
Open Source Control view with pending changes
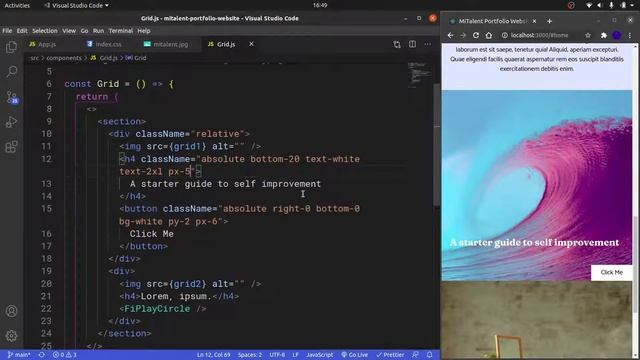click(x=11, y=97)
